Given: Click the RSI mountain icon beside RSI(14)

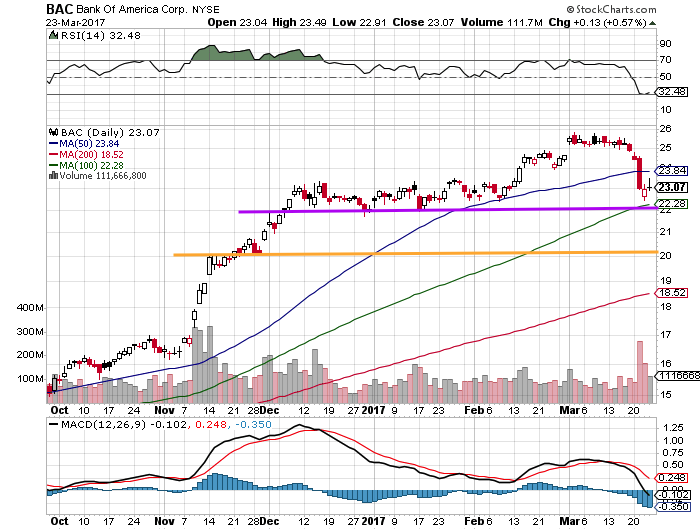Looking at the screenshot, I should (x=54, y=35).
